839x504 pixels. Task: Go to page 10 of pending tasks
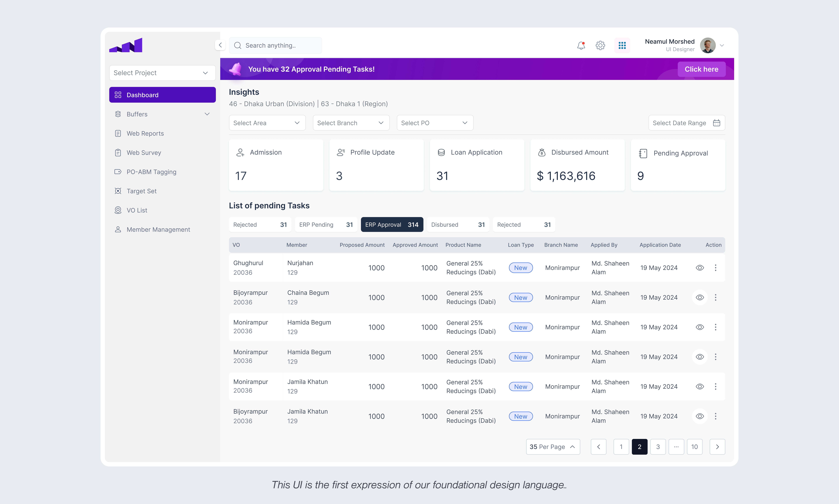point(695,447)
